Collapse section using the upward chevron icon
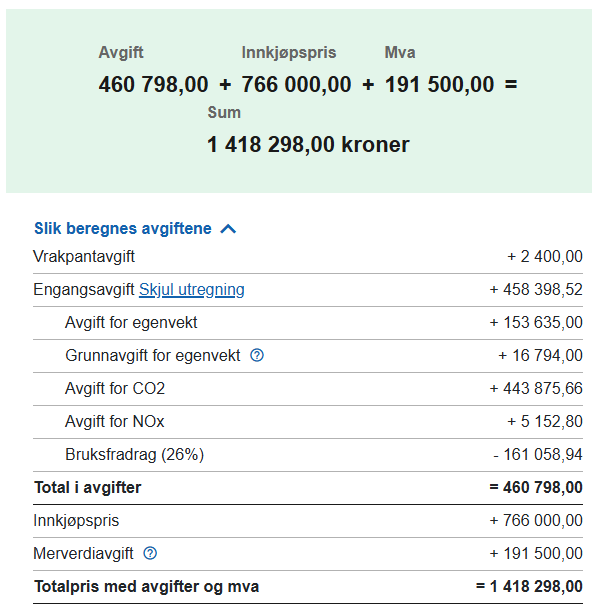Viewport: 592px width, 610px height. click(x=228, y=229)
